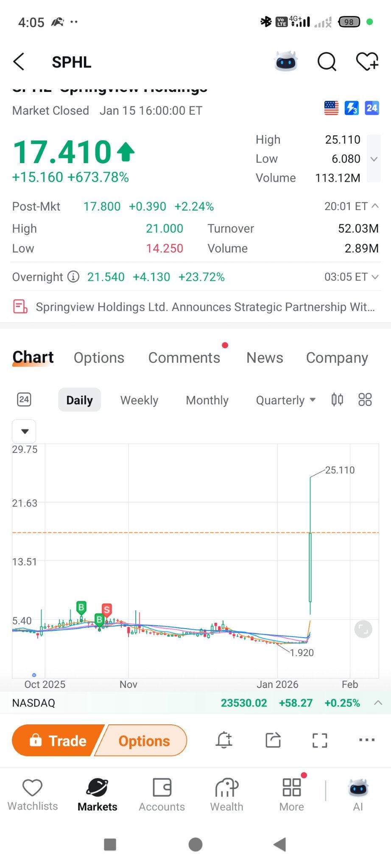This screenshot has height=868, width=391.
Task: Open the four-square chart layout icon
Action: pos(365,399)
